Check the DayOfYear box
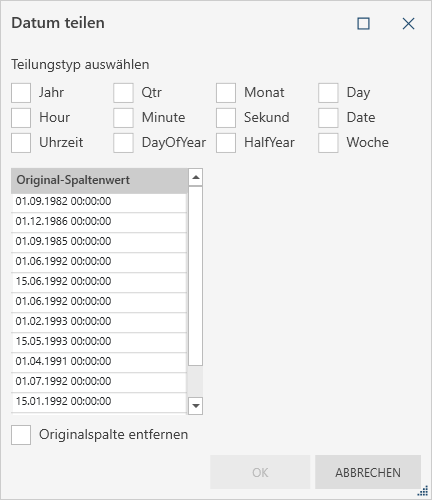The width and height of the screenshot is (432, 500). pyautogui.click(x=123, y=143)
